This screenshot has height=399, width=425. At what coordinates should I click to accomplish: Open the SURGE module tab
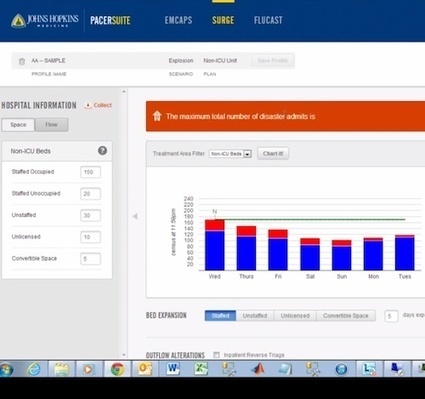(223, 20)
